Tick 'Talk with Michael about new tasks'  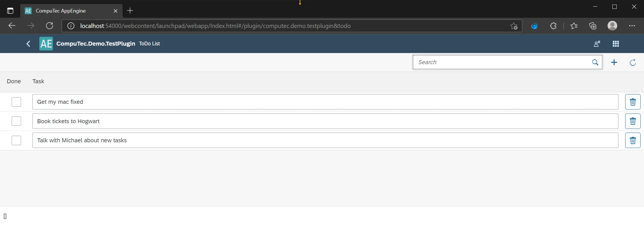coord(16,140)
